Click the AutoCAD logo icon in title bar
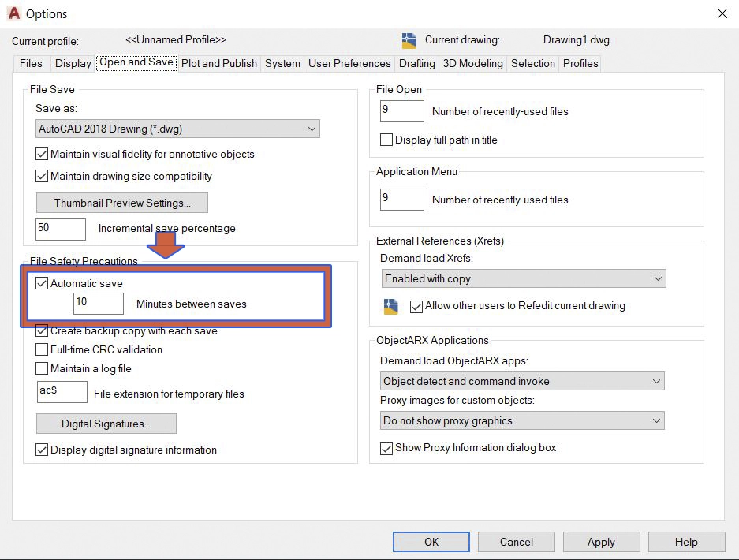The height and width of the screenshot is (560, 739). [14, 13]
